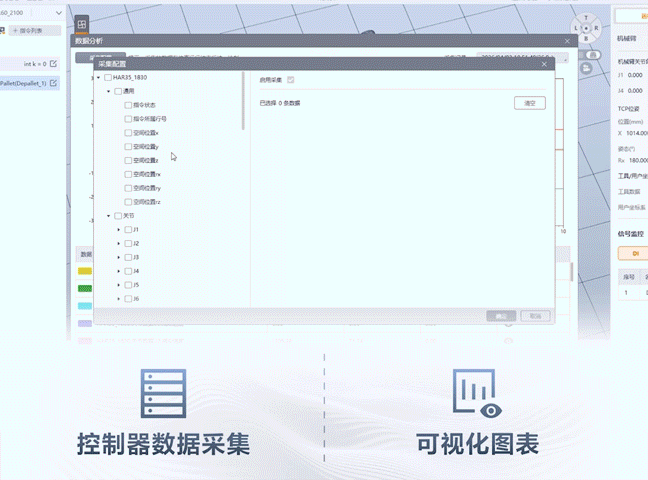Collapse the 关节 tree group
The height and width of the screenshot is (480, 648).
click(109, 216)
